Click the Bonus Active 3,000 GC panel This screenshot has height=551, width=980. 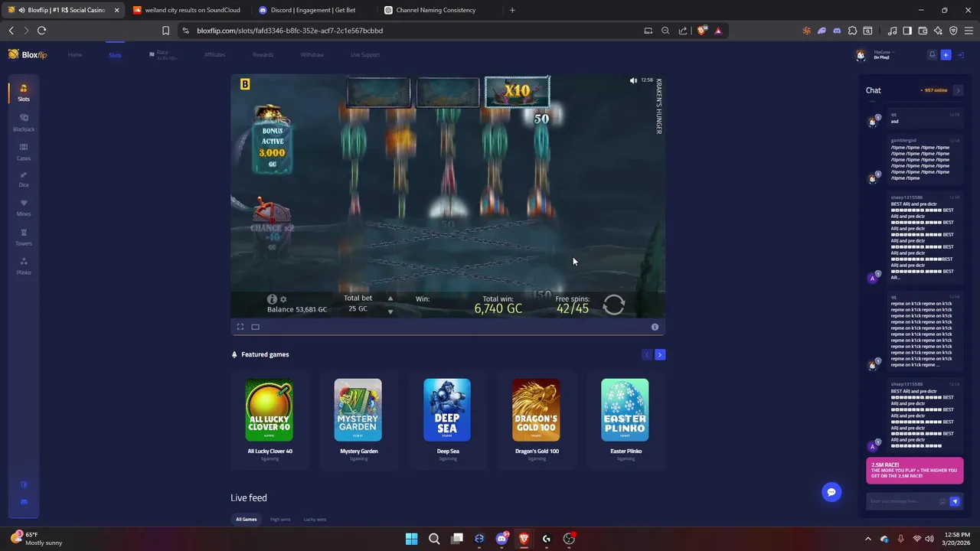click(272, 142)
